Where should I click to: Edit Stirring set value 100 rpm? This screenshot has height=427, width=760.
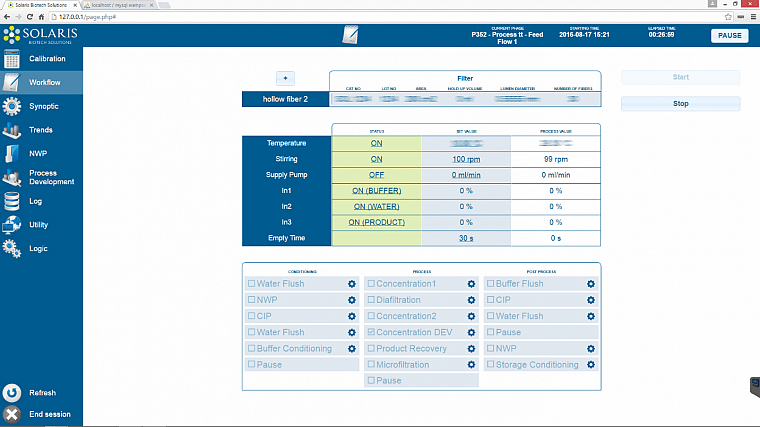(x=466, y=159)
